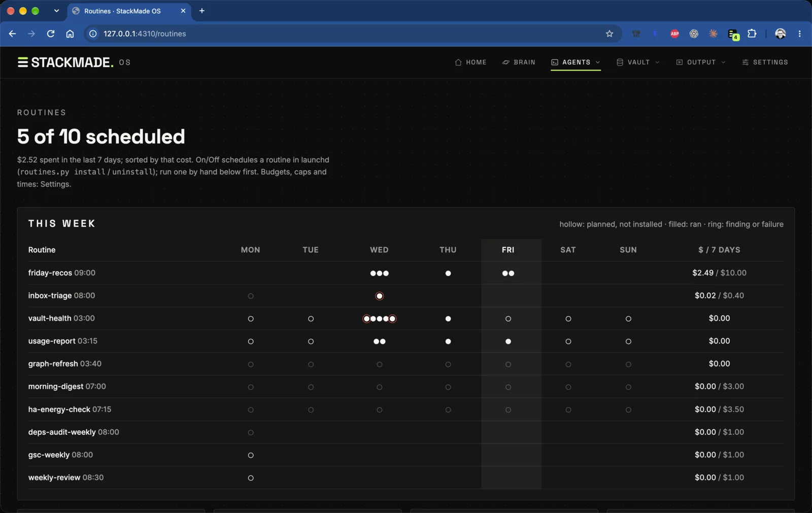Click the $2.49 / $10.00 cost value
812x513 pixels.
coord(719,273)
